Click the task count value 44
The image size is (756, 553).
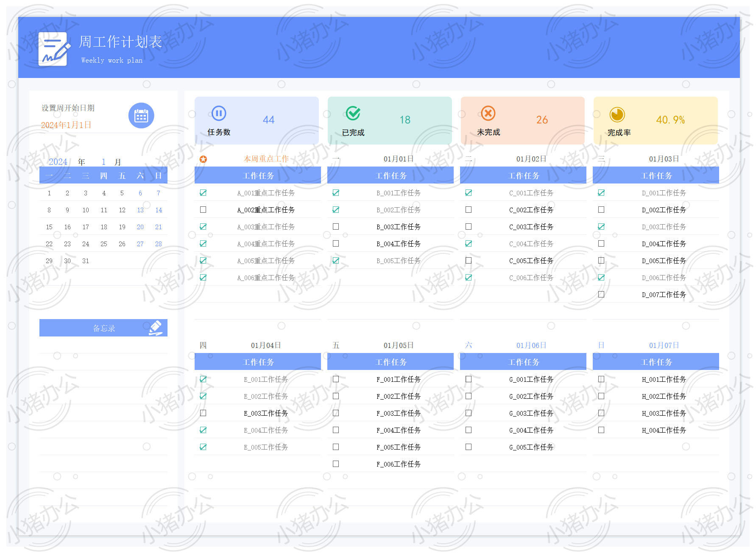click(268, 120)
